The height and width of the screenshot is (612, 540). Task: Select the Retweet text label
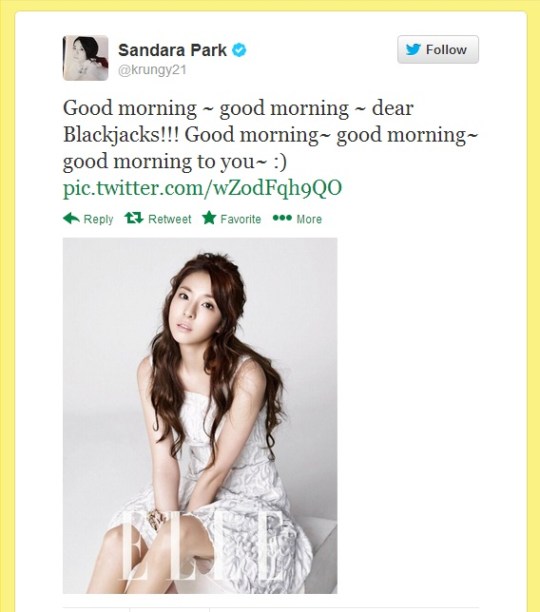(170, 219)
